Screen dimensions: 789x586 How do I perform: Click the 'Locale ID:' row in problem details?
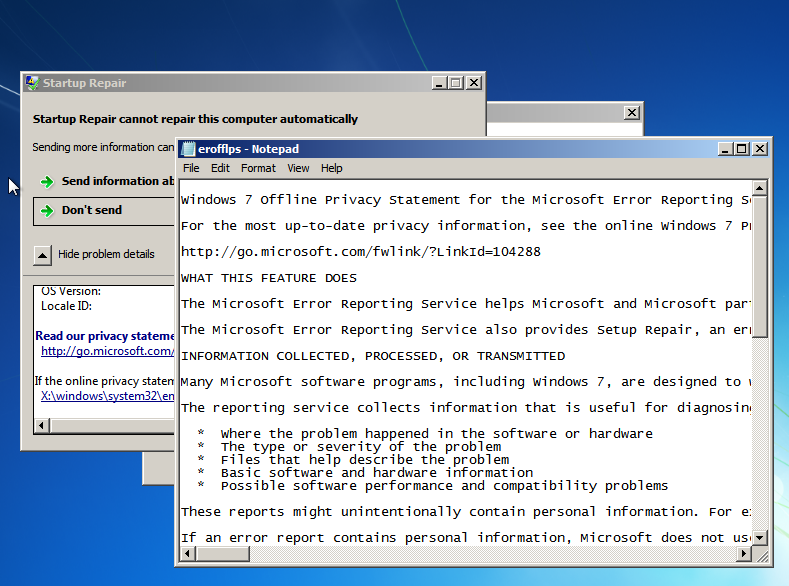(x=66, y=306)
